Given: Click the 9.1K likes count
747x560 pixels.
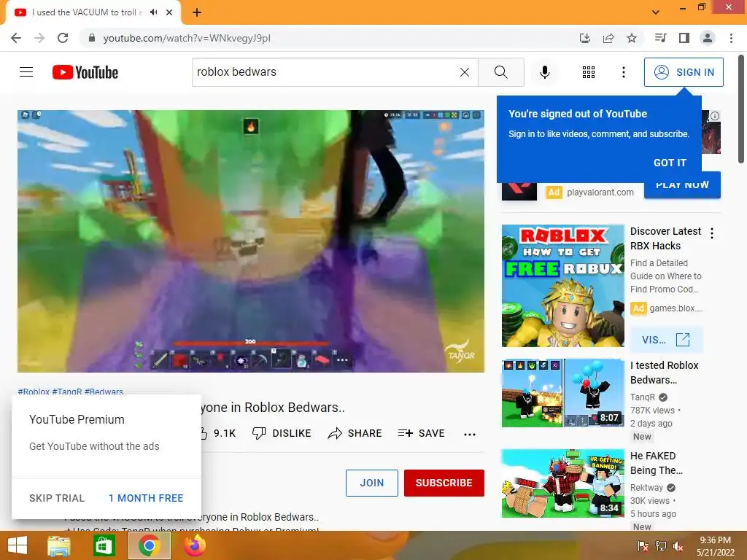Looking at the screenshot, I should (225, 433).
